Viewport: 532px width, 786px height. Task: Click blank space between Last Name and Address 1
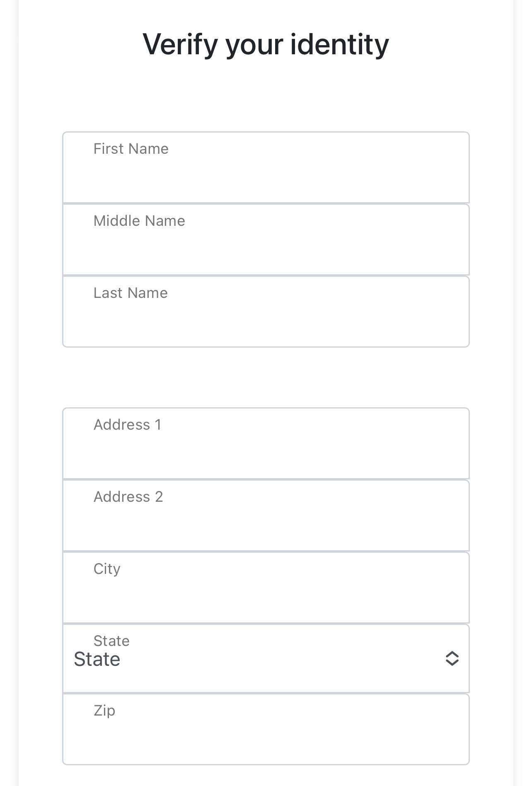coord(266,377)
